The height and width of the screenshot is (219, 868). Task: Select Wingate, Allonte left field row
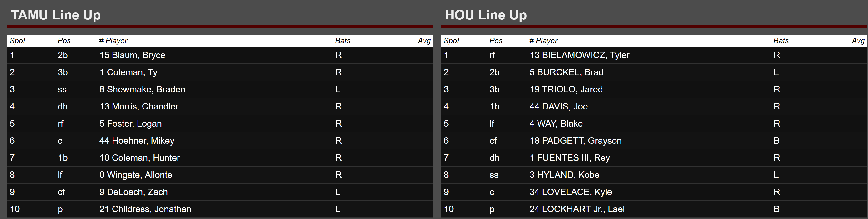click(220, 175)
